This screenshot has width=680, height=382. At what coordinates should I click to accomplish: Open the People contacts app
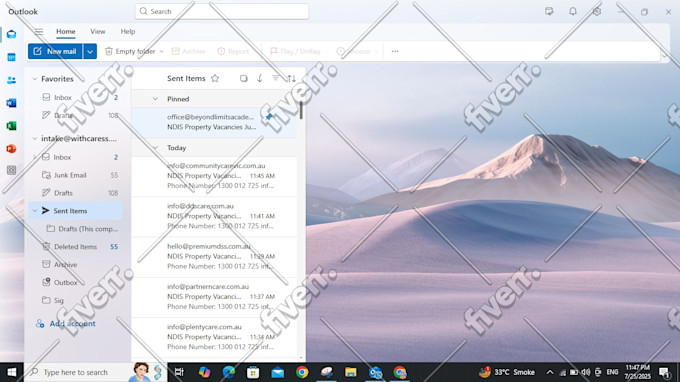(11, 80)
